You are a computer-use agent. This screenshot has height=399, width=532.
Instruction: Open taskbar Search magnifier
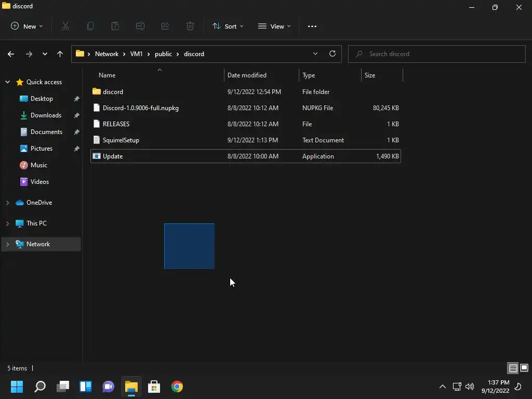(x=40, y=387)
